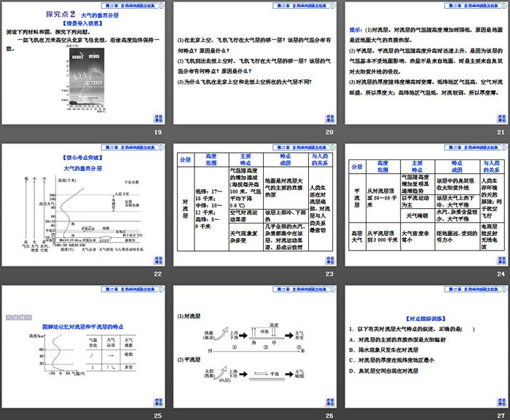Click '平流层' row cell in slide 24 table
510x420 pixels.
click(x=357, y=198)
